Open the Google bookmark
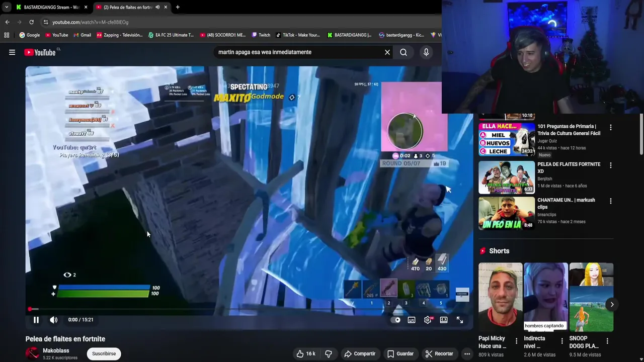The height and width of the screenshot is (362, 644). point(30,35)
